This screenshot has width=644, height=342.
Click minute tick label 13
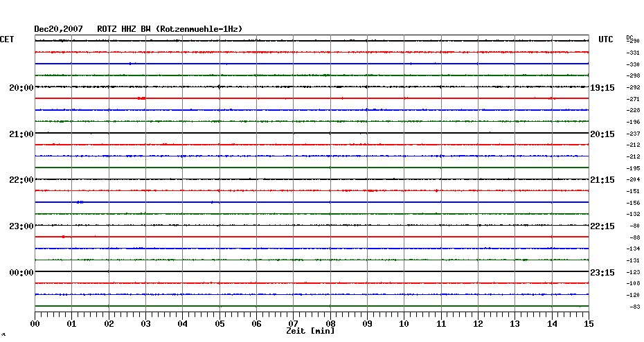515,324
